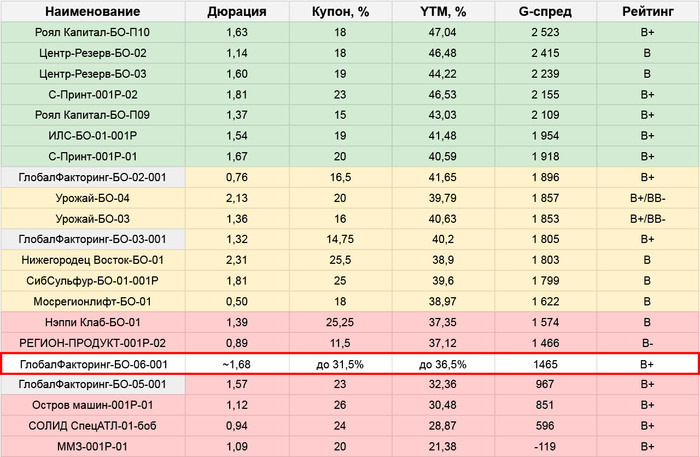Select the duration cell "~1,68"

click(236, 364)
